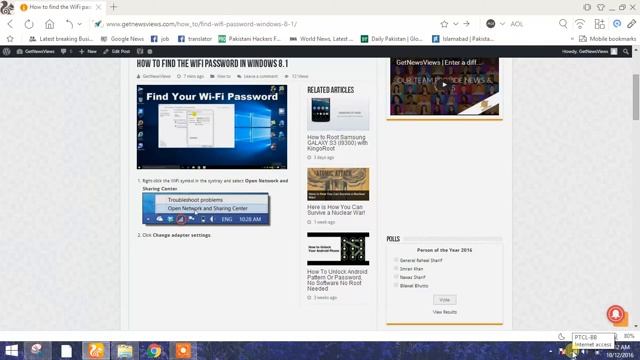Select 'Bilawal Bhutto' poll option
640x360 pixels.
pos(396,285)
